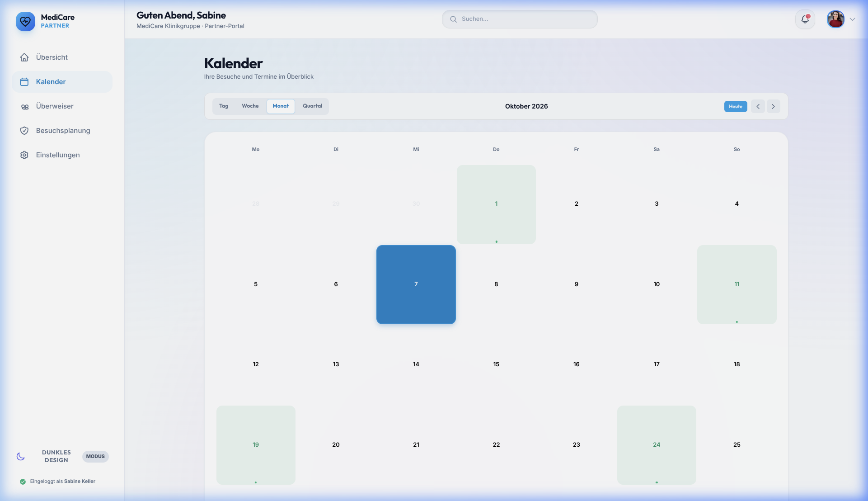
Task: Click the Einstellungen gear icon
Action: (24, 155)
